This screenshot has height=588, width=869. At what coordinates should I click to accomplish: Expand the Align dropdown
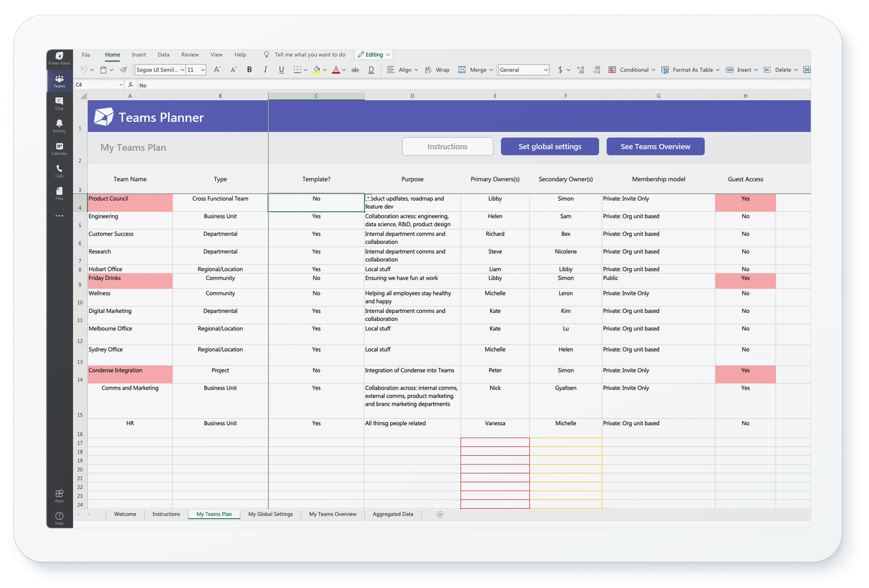[x=416, y=70]
